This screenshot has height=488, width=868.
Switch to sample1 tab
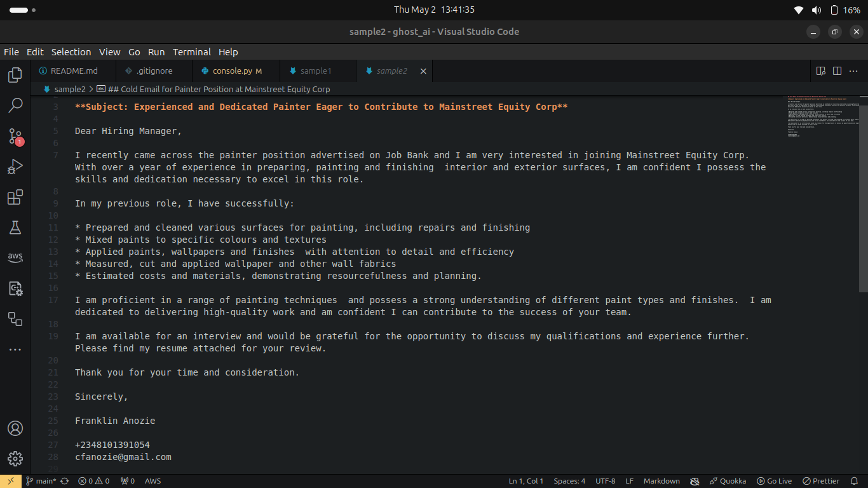[x=316, y=71]
